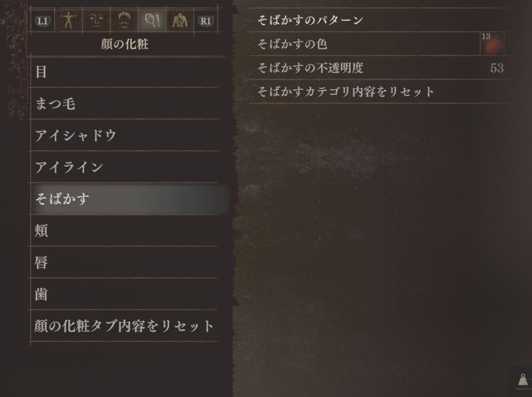Image resolution: width=532 pixels, height=397 pixels.
Task: Open the 目 (eyes) category
Action: click(x=125, y=72)
